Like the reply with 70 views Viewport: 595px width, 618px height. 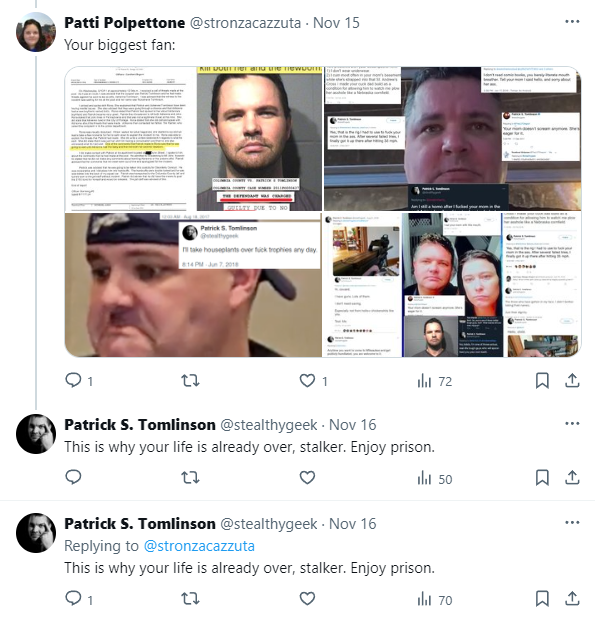[307, 599]
